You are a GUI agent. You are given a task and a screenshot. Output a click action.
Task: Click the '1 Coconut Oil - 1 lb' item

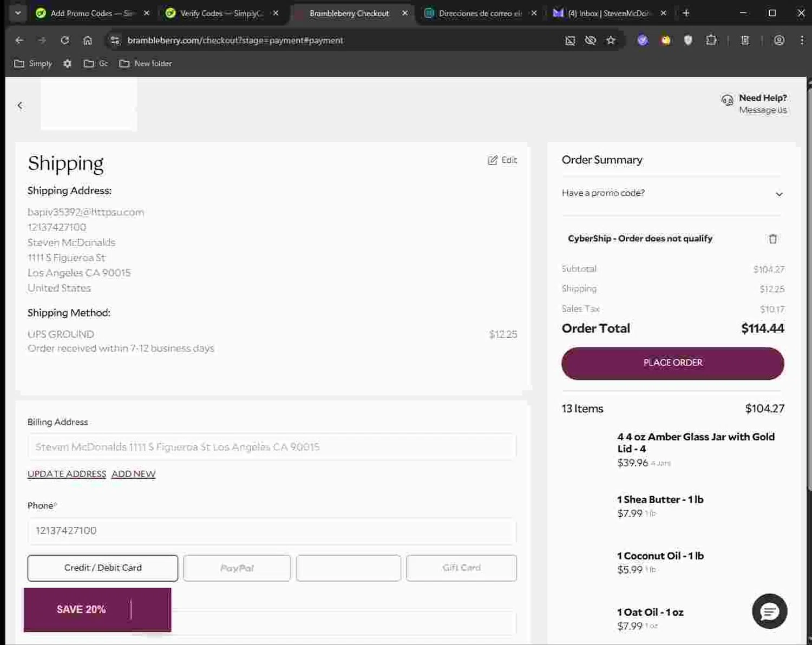click(660, 556)
